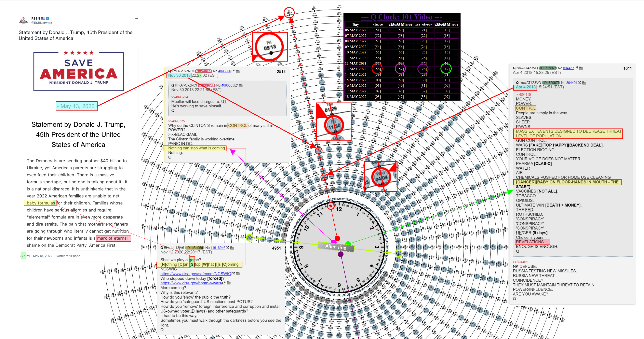Click the RSBN profile avatar in the tweet
This screenshot has height=339, width=644.
pyautogui.click(x=24, y=20)
